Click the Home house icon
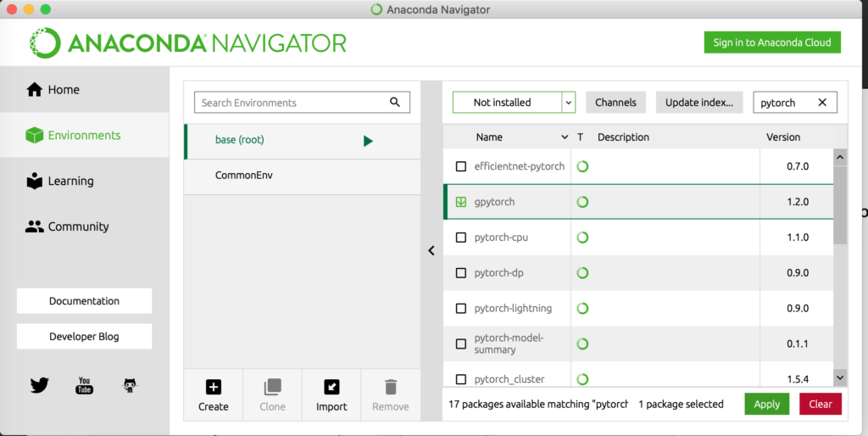Image resolution: width=868 pixels, height=436 pixels. click(x=34, y=90)
